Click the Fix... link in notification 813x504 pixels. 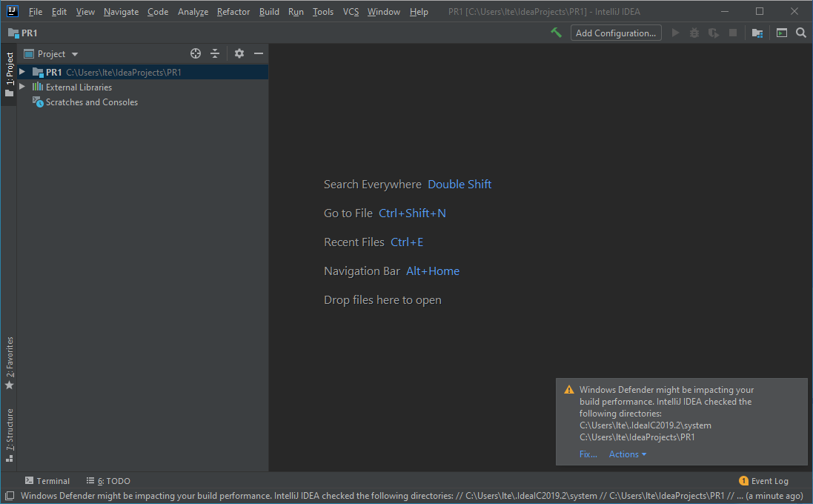click(588, 454)
